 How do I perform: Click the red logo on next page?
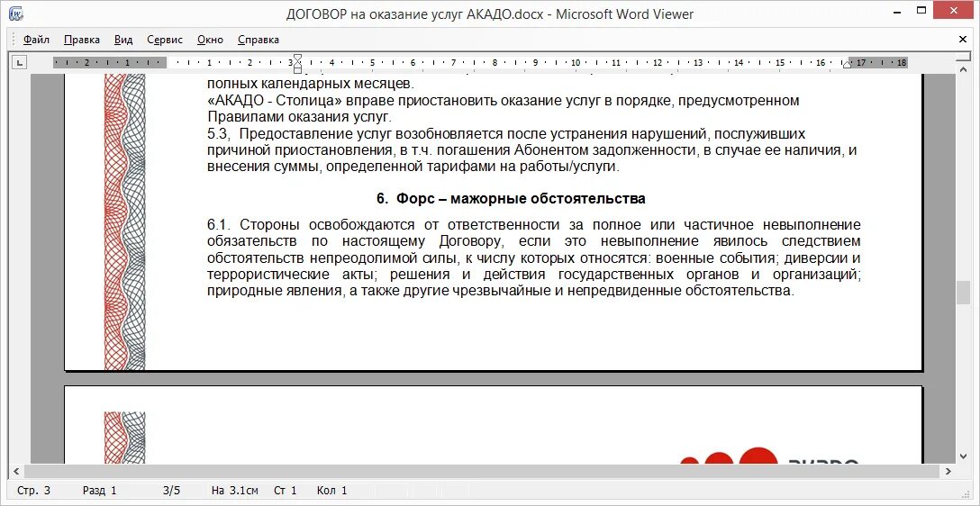click(769, 456)
